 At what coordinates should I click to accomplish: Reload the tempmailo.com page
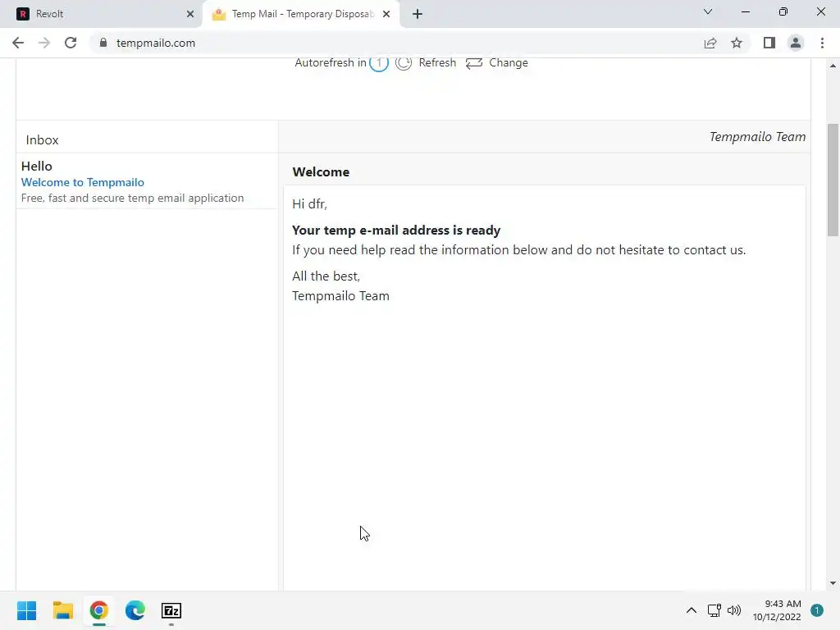[x=71, y=43]
